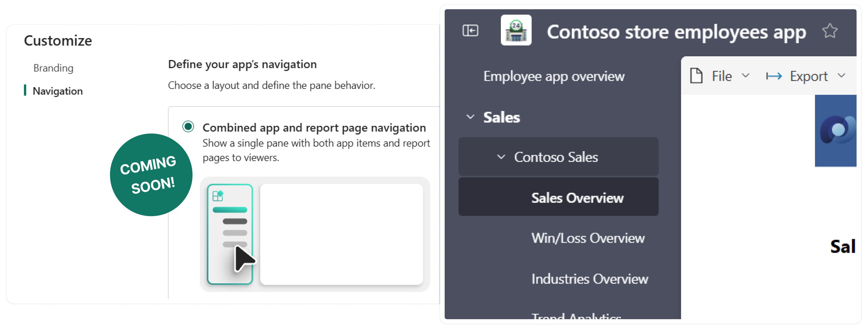Collapse the Contoso Sales report chevron

[x=501, y=157]
